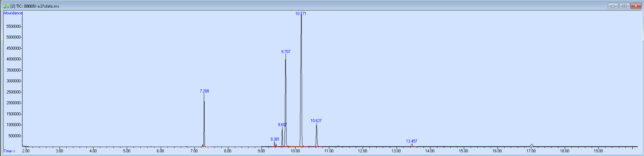The width and height of the screenshot is (644, 156).
Task: Click the peak label 9.707
Action: click(x=286, y=52)
